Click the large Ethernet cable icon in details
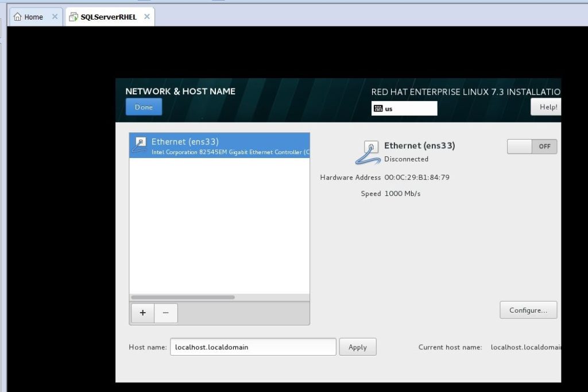 click(367, 152)
